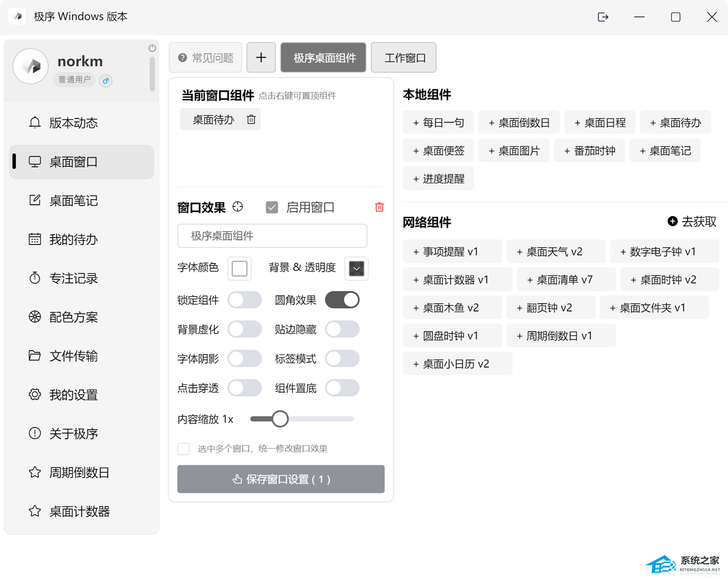This screenshot has height=579, width=728.
Task: Add the 桌面文件夹 v1 widget
Action: click(654, 307)
